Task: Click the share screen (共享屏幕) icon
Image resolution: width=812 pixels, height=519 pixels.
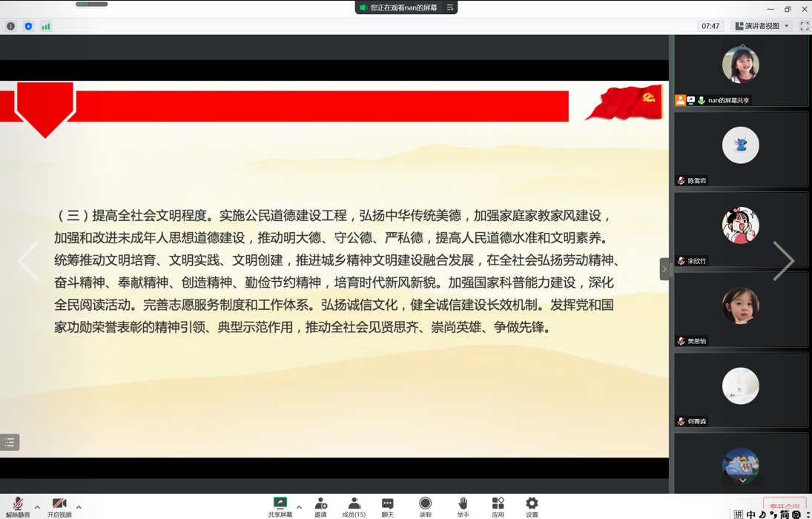Action: (x=280, y=504)
